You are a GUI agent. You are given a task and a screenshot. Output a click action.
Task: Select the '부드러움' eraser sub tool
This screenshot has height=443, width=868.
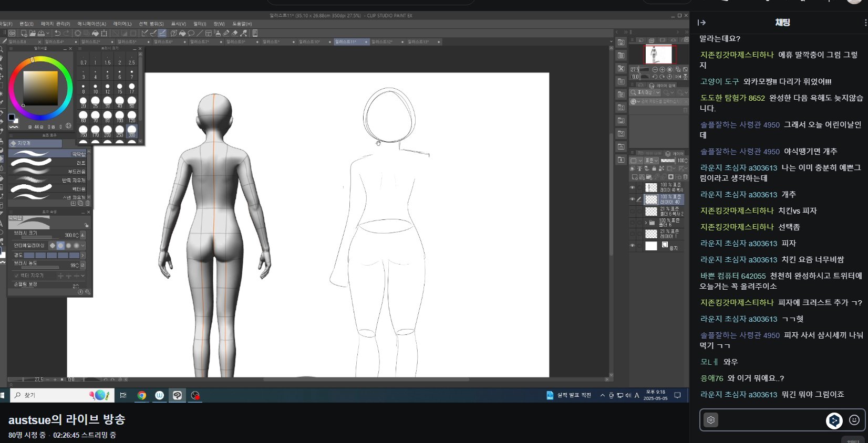47,172
